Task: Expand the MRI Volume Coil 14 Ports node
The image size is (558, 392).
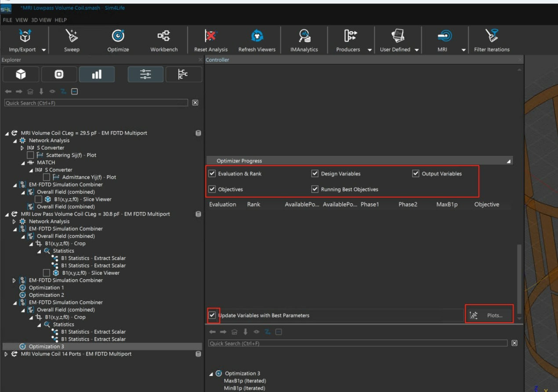Action: pyautogui.click(x=6, y=354)
